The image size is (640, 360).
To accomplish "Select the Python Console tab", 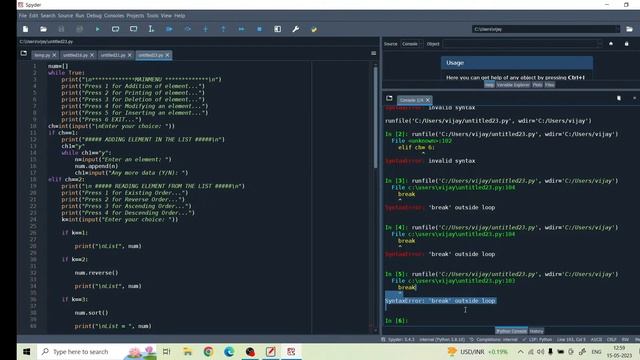I will pyautogui.click(x=511, y=331).
